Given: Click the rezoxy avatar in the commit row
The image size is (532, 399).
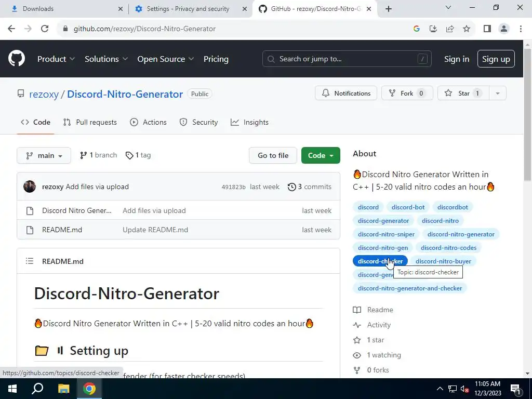Looking at the screenshot, I should (x=30, y=187).
